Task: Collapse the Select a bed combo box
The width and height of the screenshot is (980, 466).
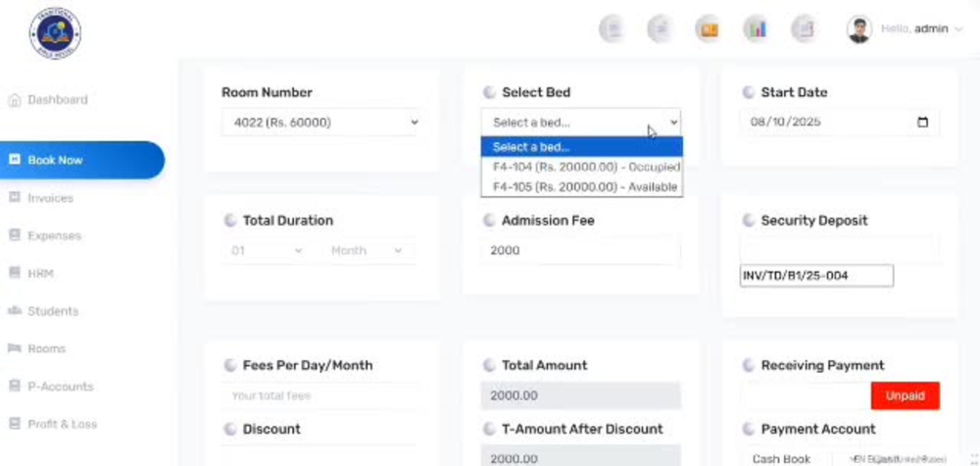Action: (580, 123)
